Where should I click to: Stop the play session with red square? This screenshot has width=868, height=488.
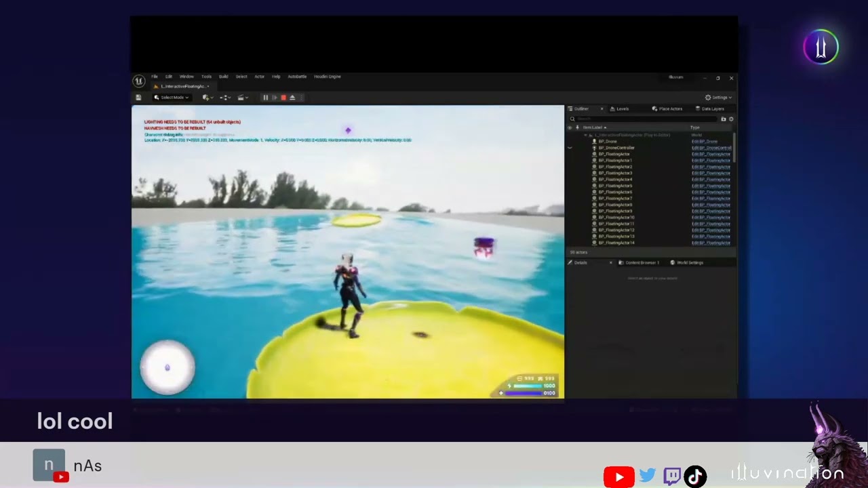pos(283,98)
